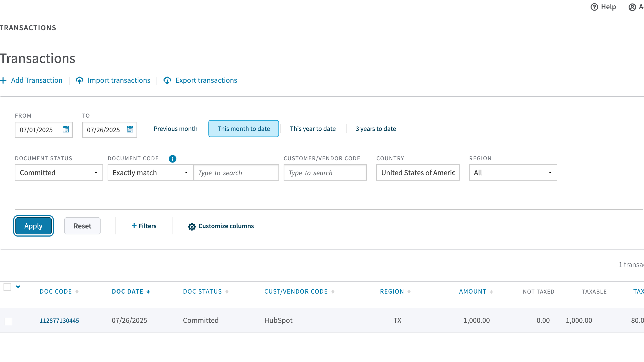Select the This year to date range

313,129
